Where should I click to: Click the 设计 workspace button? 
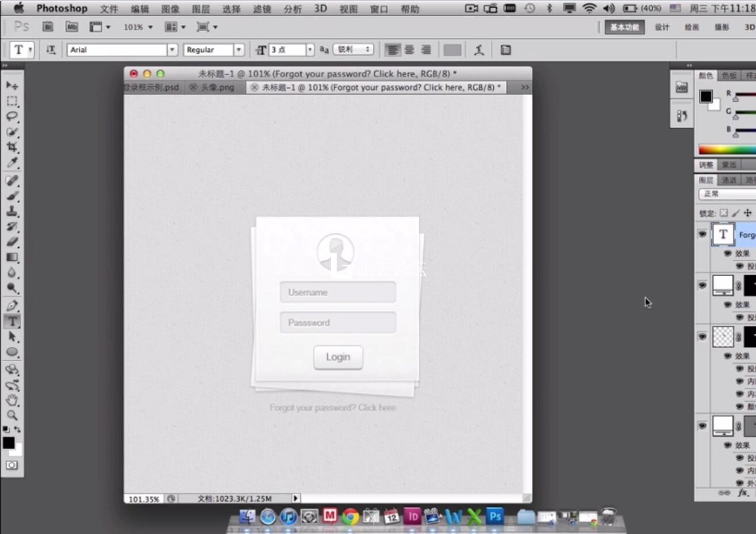(x=662, y=27)
